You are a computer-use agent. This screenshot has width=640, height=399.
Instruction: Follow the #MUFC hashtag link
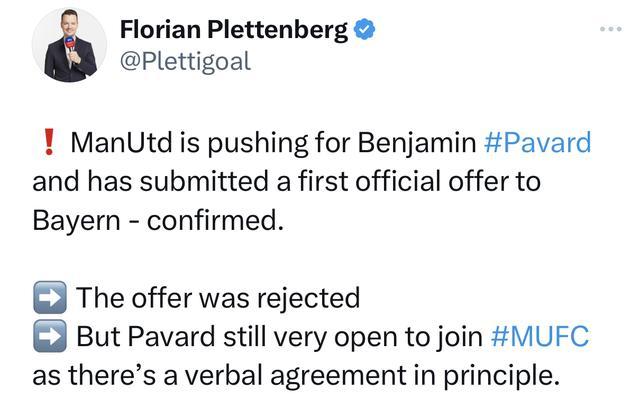tap(540, 337)
